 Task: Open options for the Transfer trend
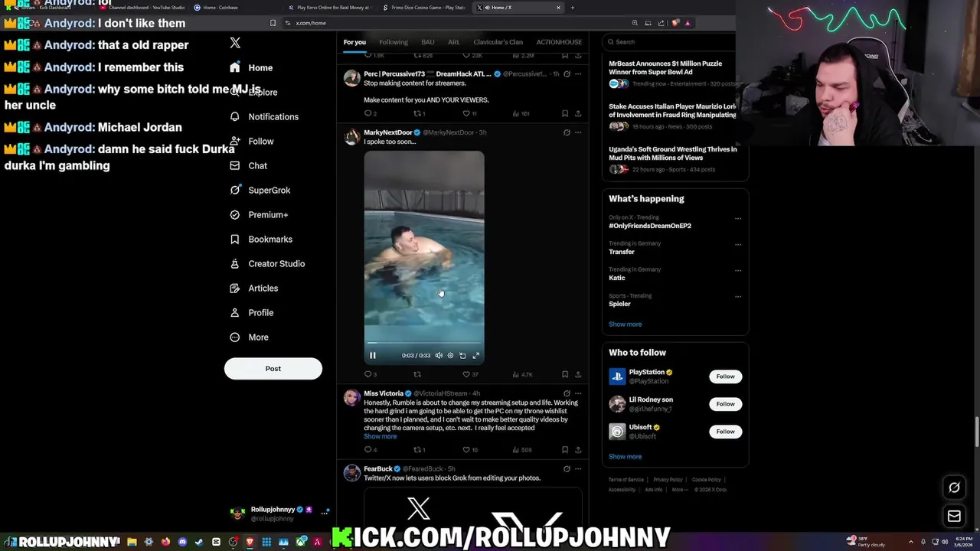coord(738,245)
